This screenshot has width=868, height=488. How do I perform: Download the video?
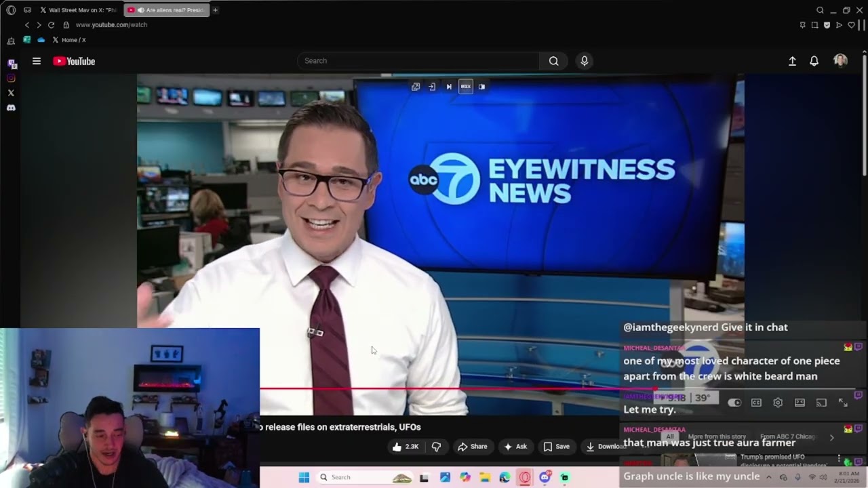[605, 447]
